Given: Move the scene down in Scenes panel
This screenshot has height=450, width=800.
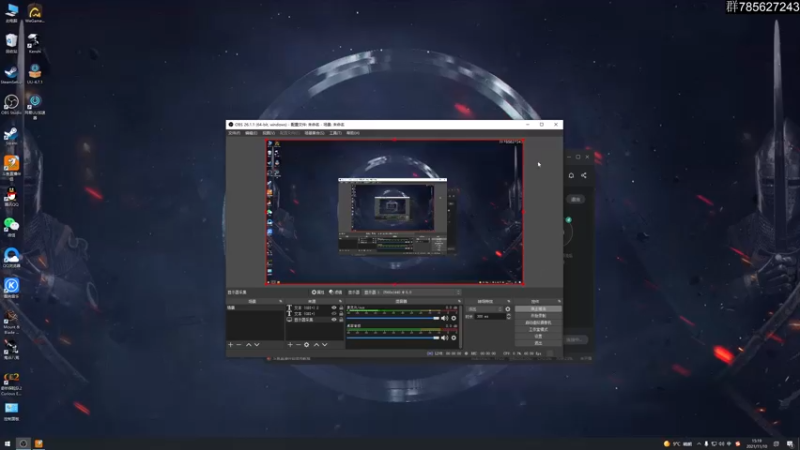Looking at the screenshot, I should point(257,345).
